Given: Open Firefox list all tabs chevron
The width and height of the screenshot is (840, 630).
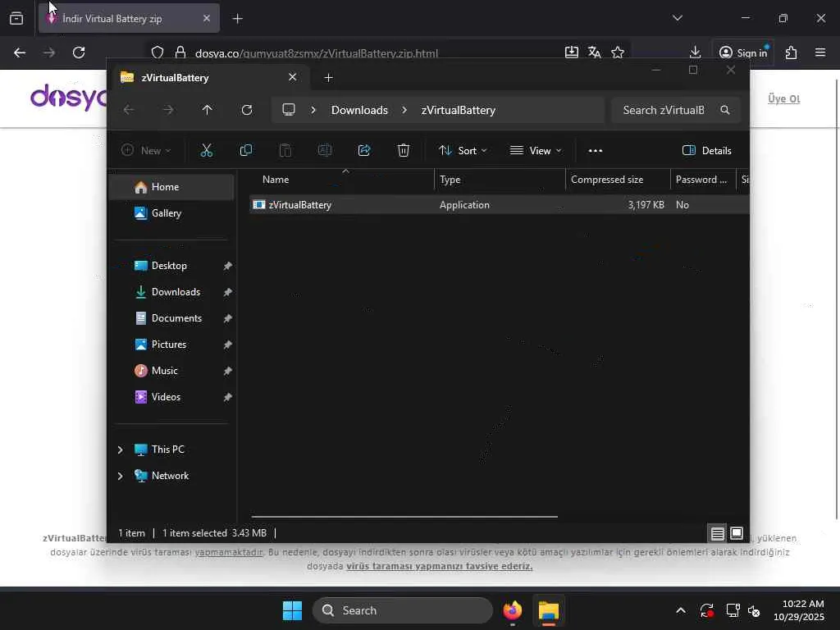Looking at the screenshot, I should pos(678,18).
